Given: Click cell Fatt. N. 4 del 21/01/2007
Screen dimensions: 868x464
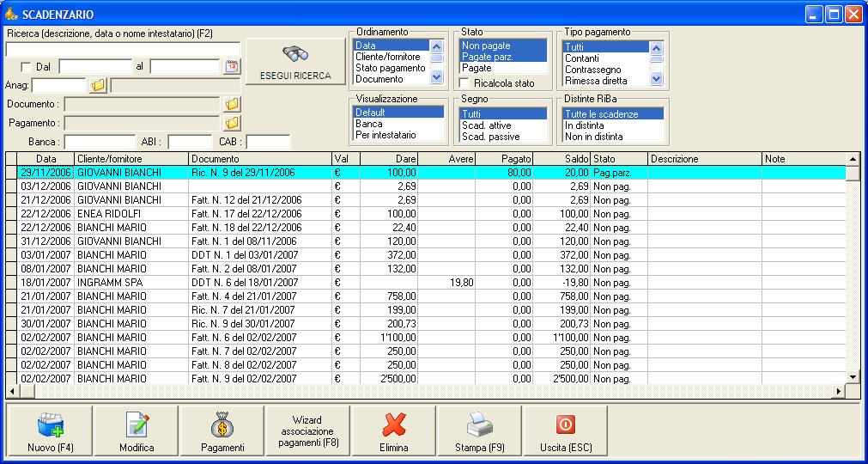Looking at the screenshot, I should (x=260, y=296).
